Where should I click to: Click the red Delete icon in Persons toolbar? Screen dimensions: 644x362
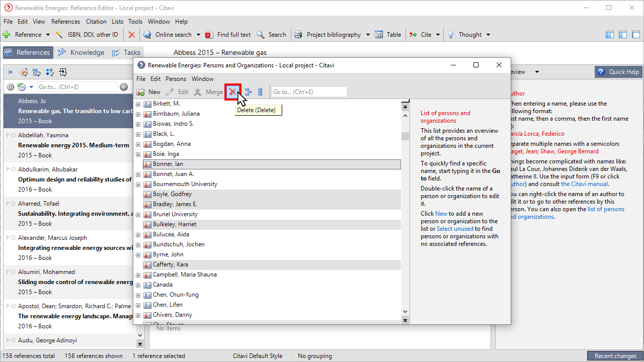click(232, 92)
